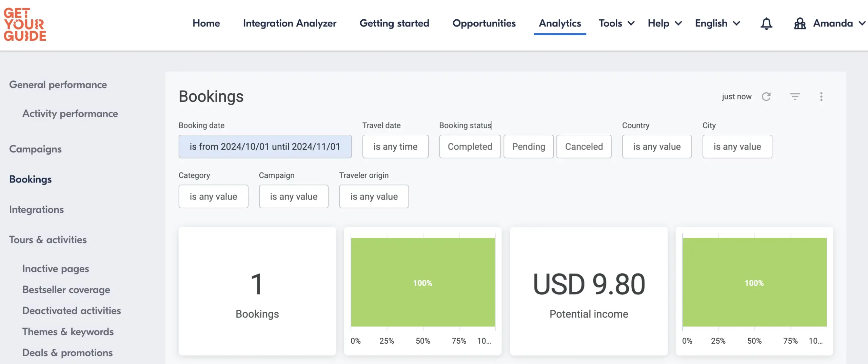Open the notifications bell
The width and height of the screenshot is (868, 364).
click(766, 23)
